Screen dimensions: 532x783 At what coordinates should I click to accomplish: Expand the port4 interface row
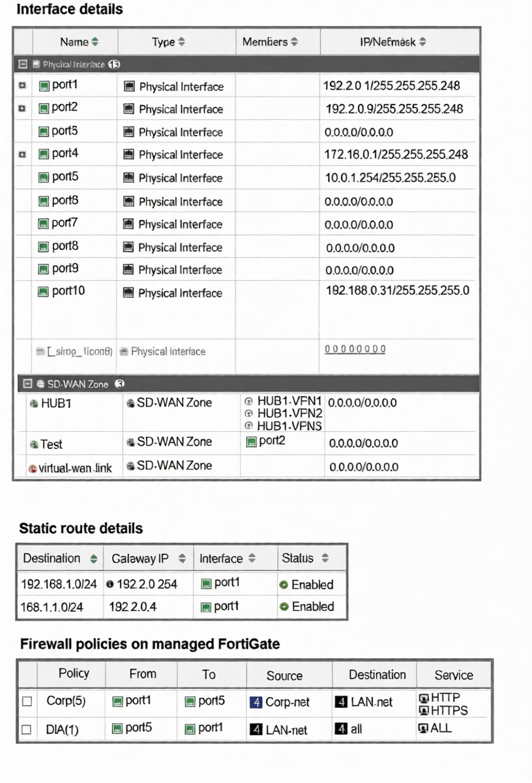pyautogui.click(x=22, y=155)
